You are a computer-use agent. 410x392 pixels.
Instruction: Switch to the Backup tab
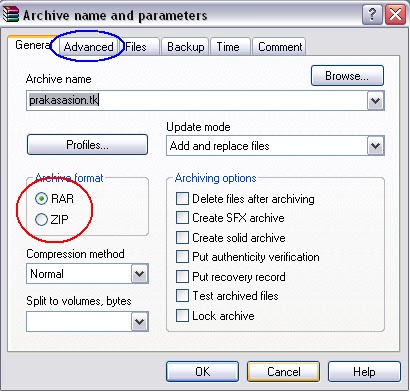coord(186,47)
